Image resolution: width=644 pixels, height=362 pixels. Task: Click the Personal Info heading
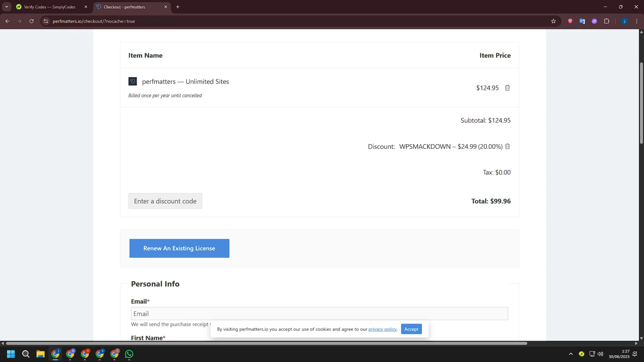[x=155, y=284]
